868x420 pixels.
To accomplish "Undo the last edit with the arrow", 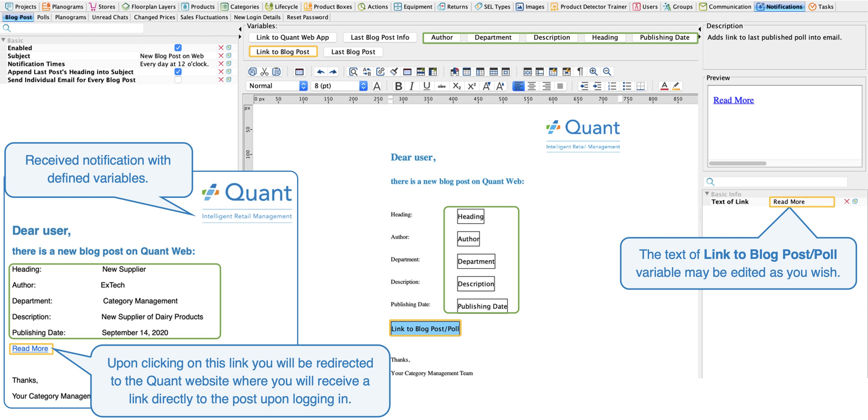I will click(x=320, y=72).
